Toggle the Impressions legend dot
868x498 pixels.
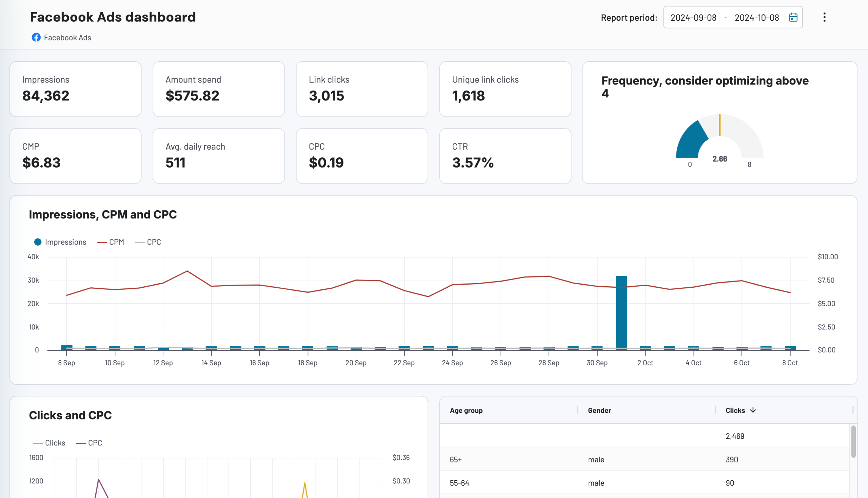38,242
